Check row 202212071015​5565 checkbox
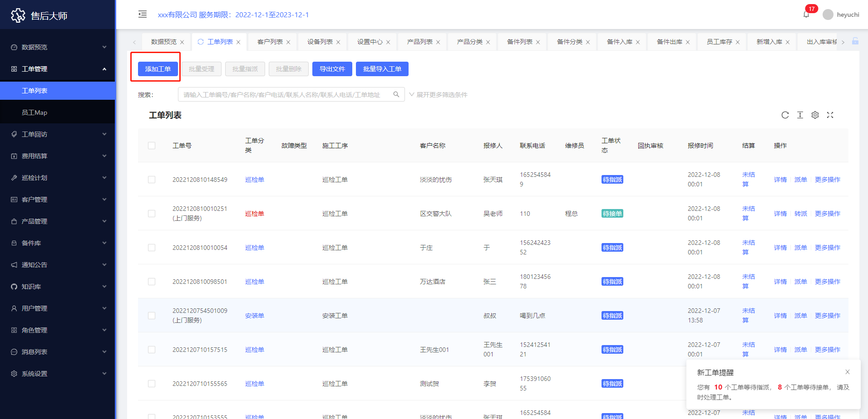 [x=152, y=384]
